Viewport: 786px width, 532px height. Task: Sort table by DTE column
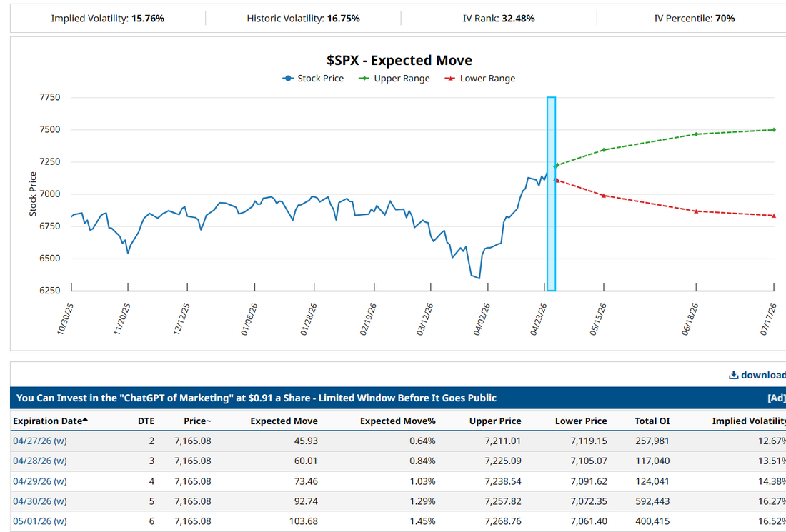coord(146,421)
